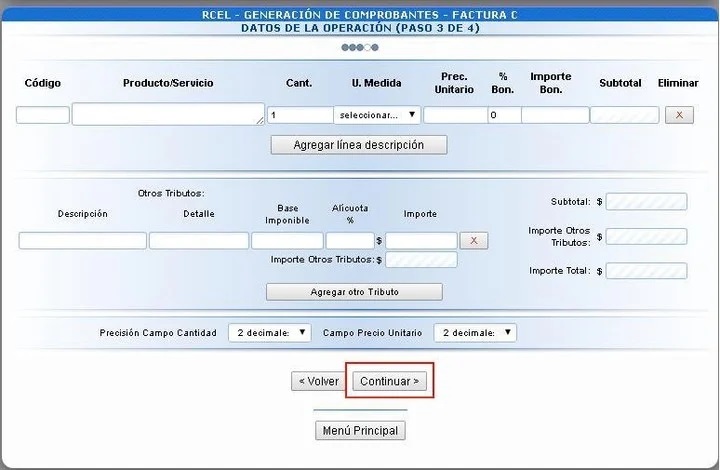720x470 pixels.
Task: Click the line Subtotal field in product row
Action: [x=624, y=115]
